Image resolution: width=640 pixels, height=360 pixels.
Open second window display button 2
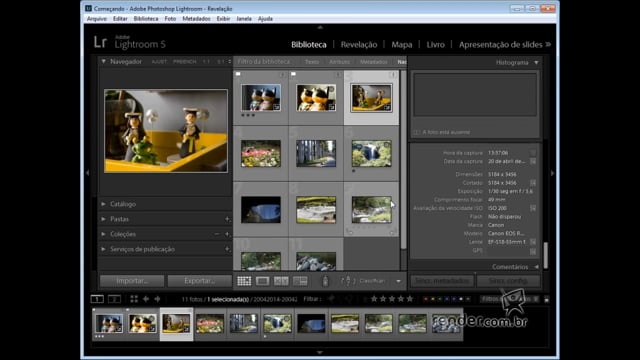pos(114,299)
